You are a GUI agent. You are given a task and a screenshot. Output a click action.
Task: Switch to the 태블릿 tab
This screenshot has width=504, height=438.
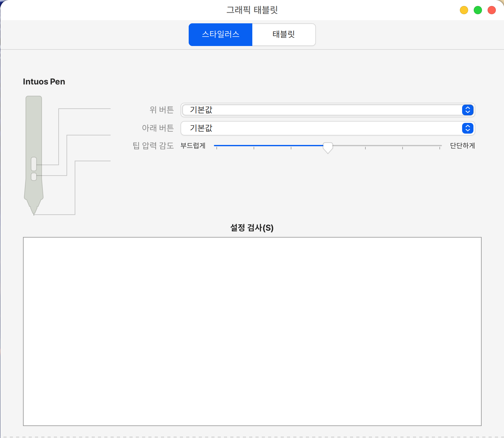(284, 34)
